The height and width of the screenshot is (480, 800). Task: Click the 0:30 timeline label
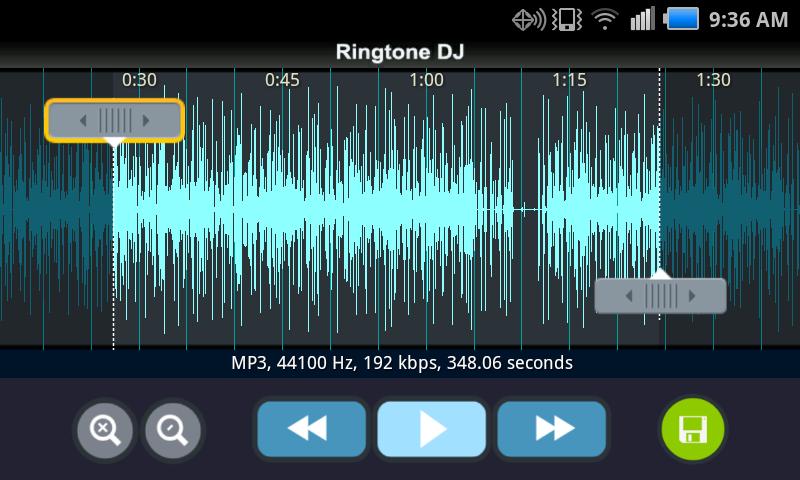[139, 80]
